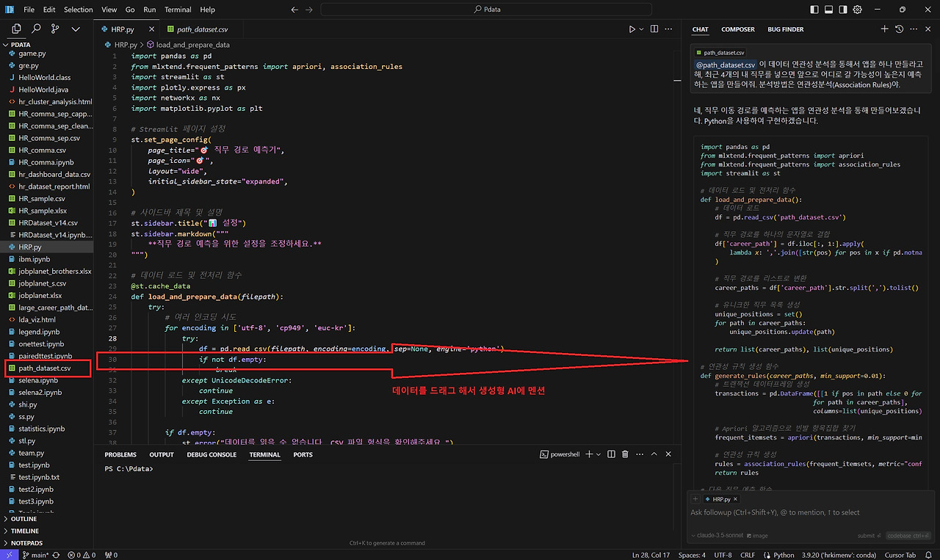Create a new terminal with plus icon
Image resolution: width=940 pixels, height=560 pixels.
(x=590, y=454)
